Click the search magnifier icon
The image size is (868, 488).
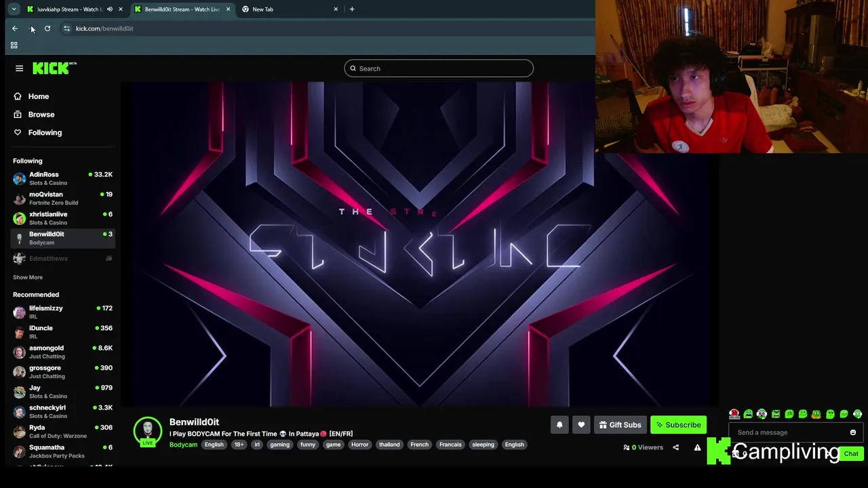(x=353, y=68)
